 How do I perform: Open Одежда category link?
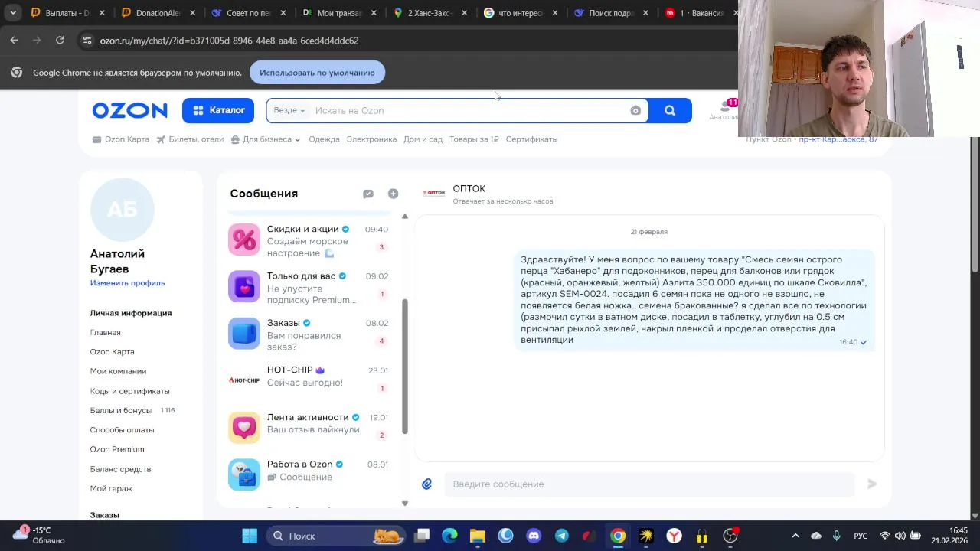[324, 139]
